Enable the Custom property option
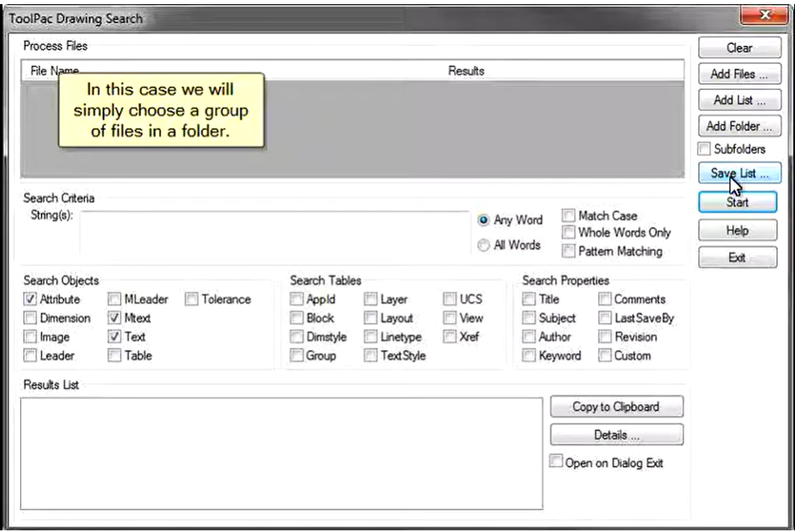Screen dimensions: 795x532 point(604,356)
